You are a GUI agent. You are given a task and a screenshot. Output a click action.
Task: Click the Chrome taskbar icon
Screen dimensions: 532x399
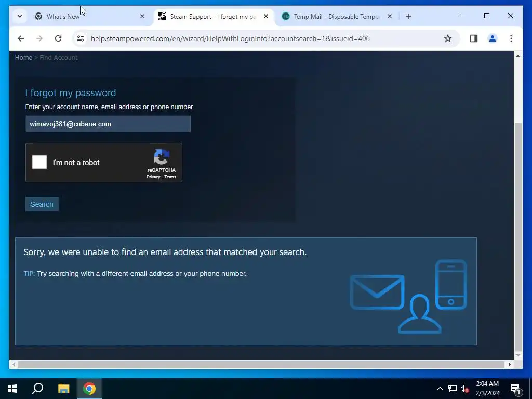(x=89, y=389)
